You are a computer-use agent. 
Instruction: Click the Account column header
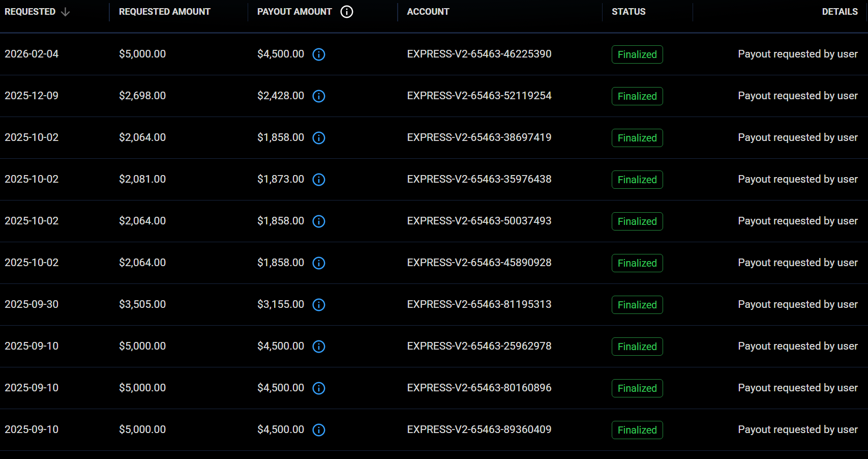[x=428, y=12]
